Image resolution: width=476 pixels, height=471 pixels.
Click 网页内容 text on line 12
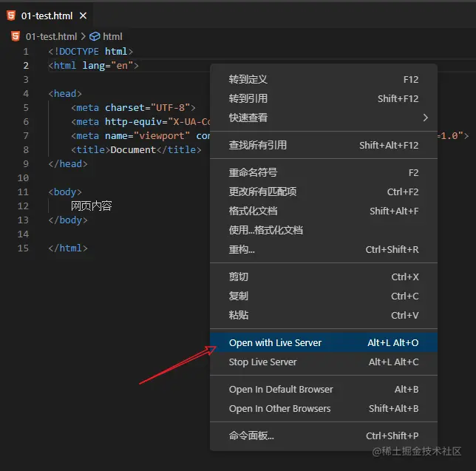92,206
